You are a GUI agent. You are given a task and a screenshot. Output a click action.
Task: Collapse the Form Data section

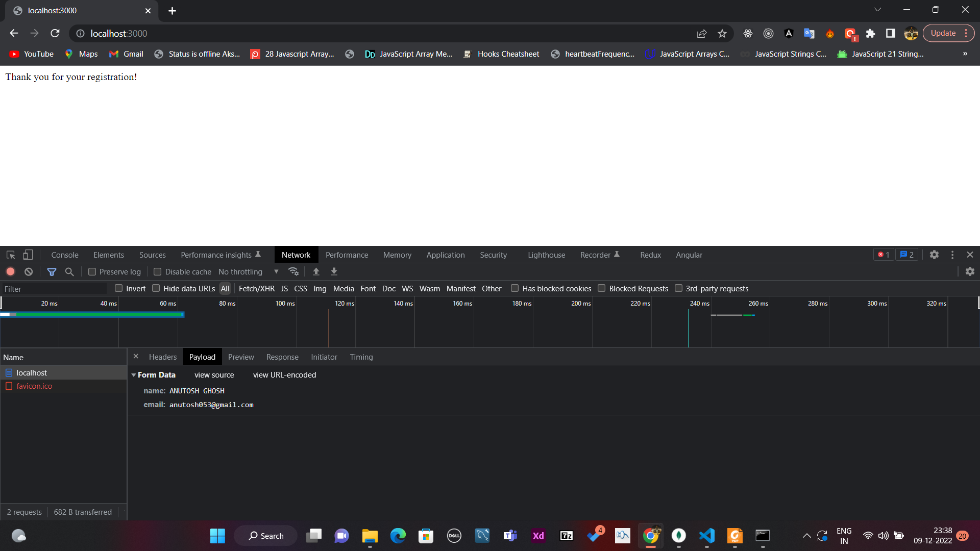[x=134, y=374]
